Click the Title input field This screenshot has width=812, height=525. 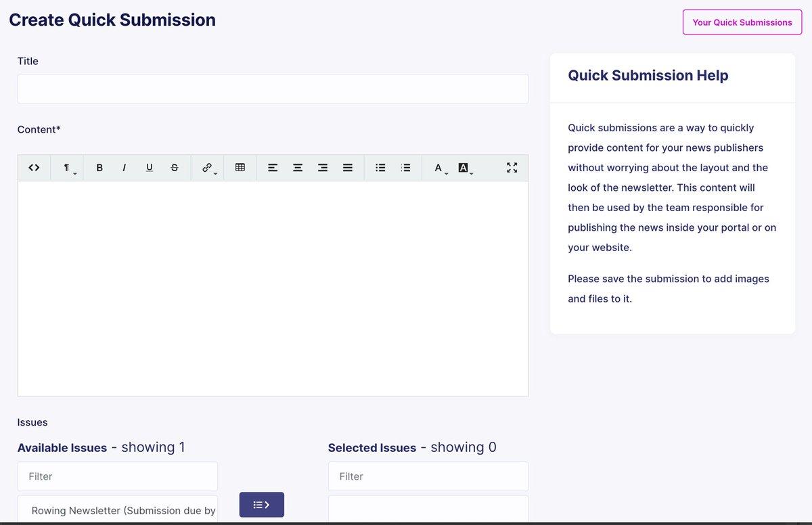[x=273, y=89]
